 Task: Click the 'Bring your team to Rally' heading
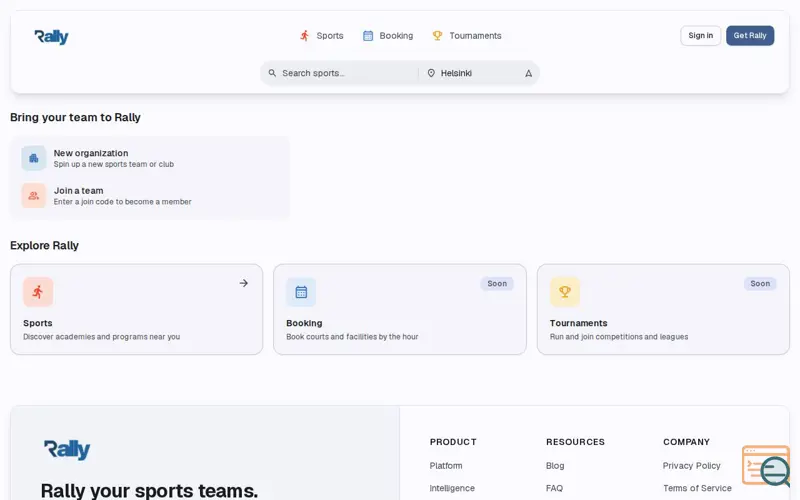coord(75,117)
